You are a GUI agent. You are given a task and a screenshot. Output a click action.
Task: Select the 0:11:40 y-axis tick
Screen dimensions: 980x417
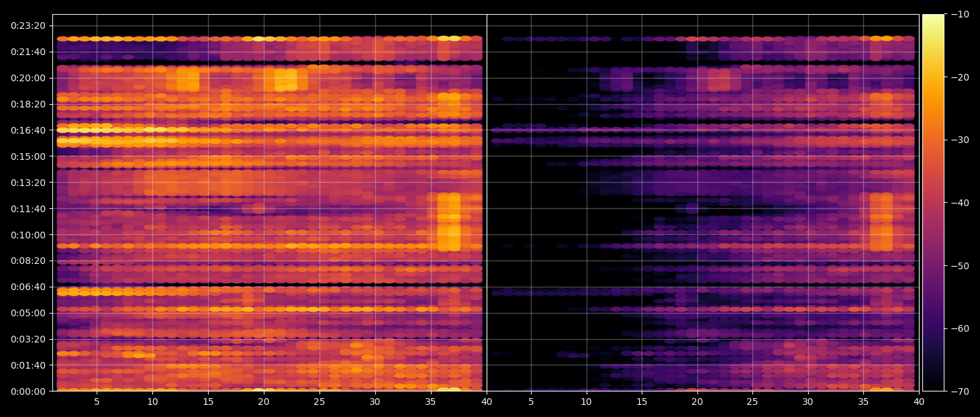click(x=28, y=209)
